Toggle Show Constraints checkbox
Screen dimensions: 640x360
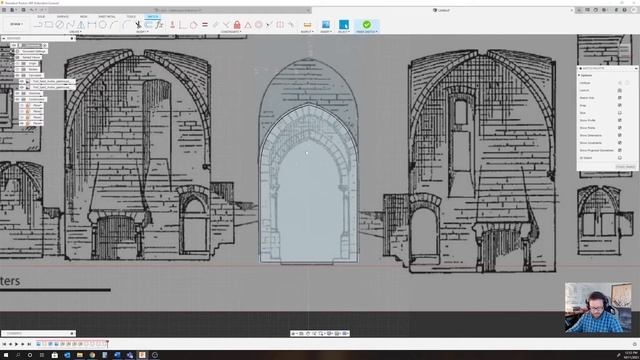click(620, 142)
